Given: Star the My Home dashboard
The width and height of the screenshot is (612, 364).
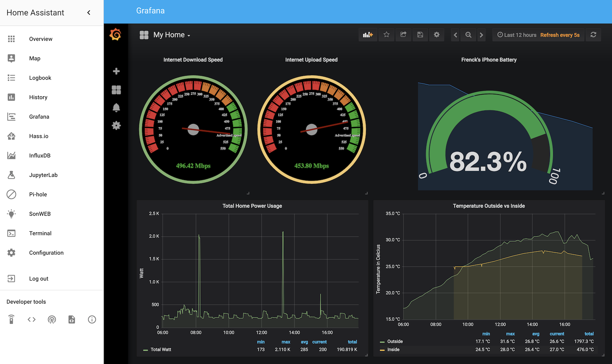Looking at the screenshot, I should (x=386, y=35).
